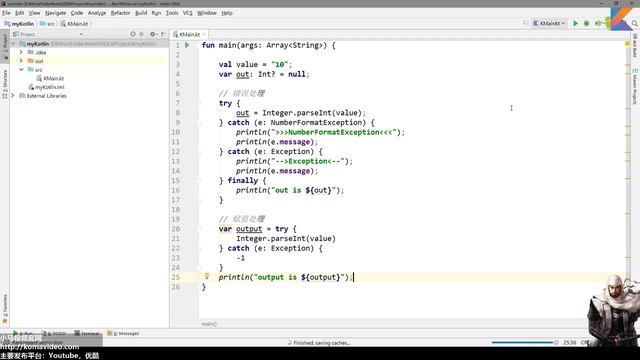Viewport: 640px width, 360px height.
Task: Run the KMainKt configuration with the green play icon
Action: pyautogui.click(x=576, y=23)
